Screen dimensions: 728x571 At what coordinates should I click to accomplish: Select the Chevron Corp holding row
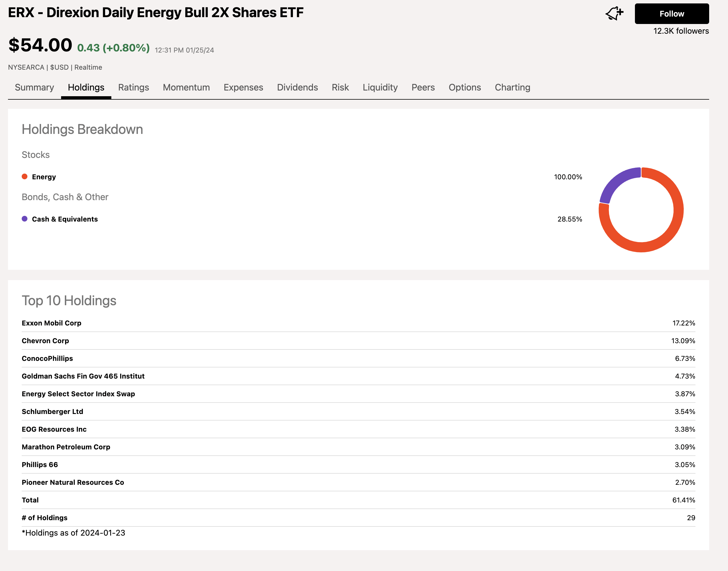click(x=45, y=341)
